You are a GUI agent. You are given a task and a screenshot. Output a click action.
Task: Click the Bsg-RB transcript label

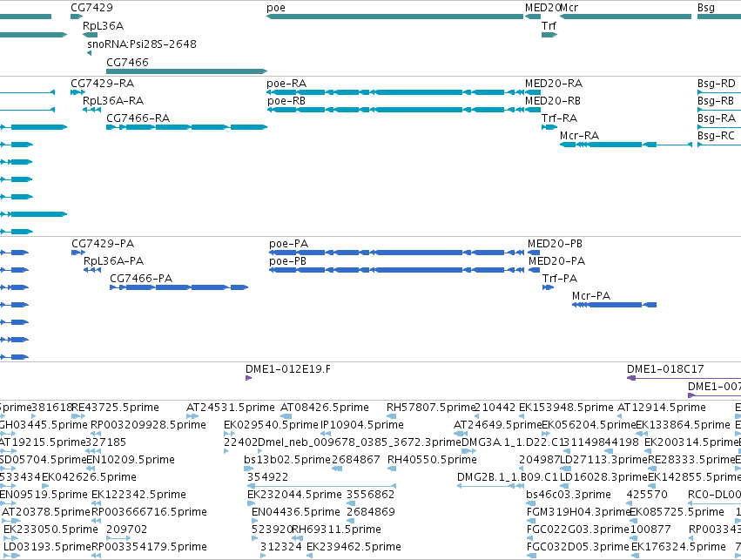[x=716, y=101]
